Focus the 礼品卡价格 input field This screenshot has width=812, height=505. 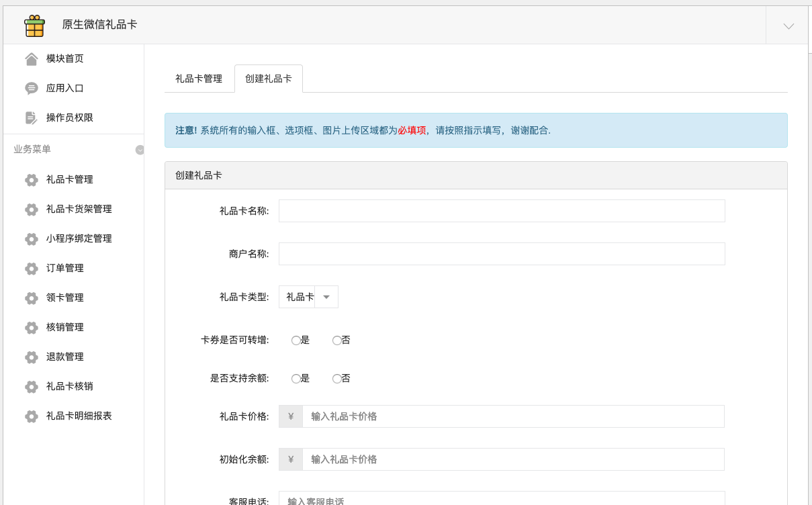point(513,416)
